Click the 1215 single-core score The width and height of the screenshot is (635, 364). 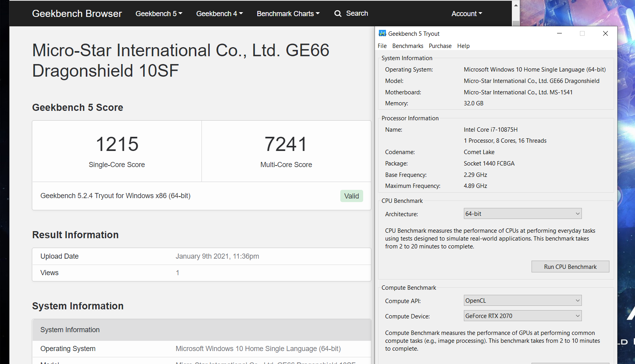click(117, 144)
